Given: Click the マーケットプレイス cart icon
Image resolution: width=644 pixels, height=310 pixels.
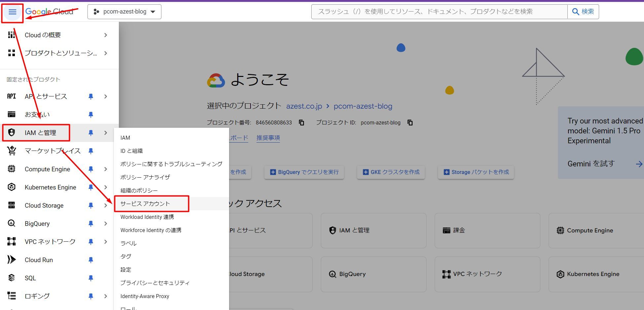Looking at the screenshot, I should point(12,151).
